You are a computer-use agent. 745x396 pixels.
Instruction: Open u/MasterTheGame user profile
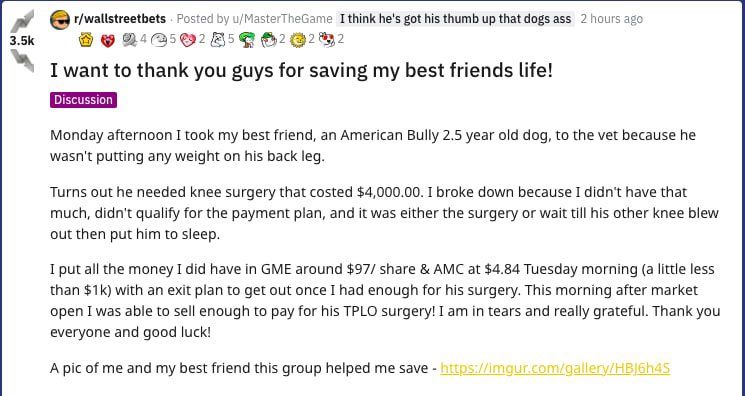[282, 19]
